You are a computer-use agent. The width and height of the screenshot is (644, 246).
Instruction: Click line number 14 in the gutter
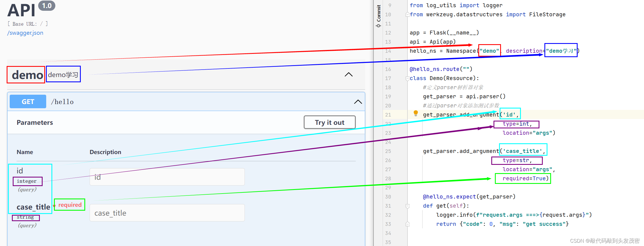point(388,51)
